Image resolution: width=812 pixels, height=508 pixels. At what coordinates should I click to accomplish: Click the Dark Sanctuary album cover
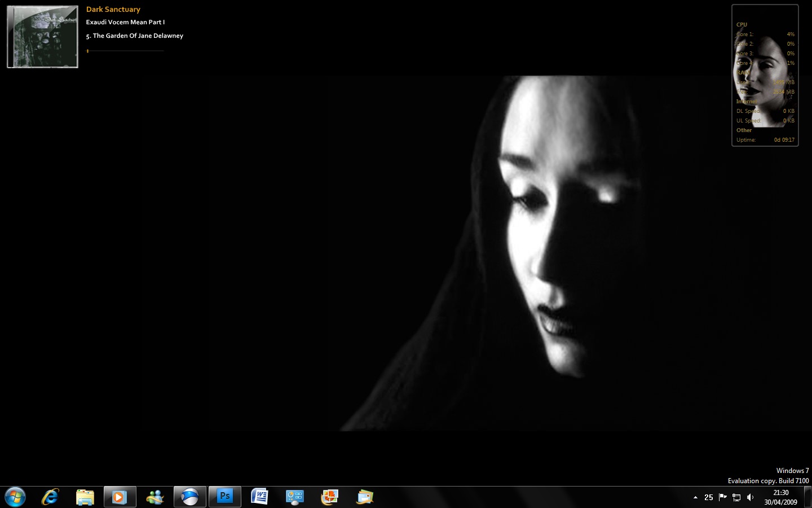tap(43, 37)
